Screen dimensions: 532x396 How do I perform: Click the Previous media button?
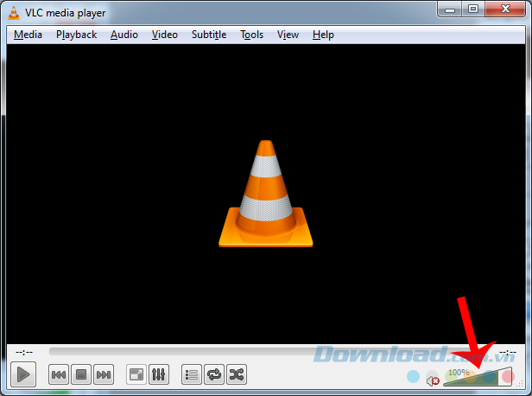(x=59, y=374)
